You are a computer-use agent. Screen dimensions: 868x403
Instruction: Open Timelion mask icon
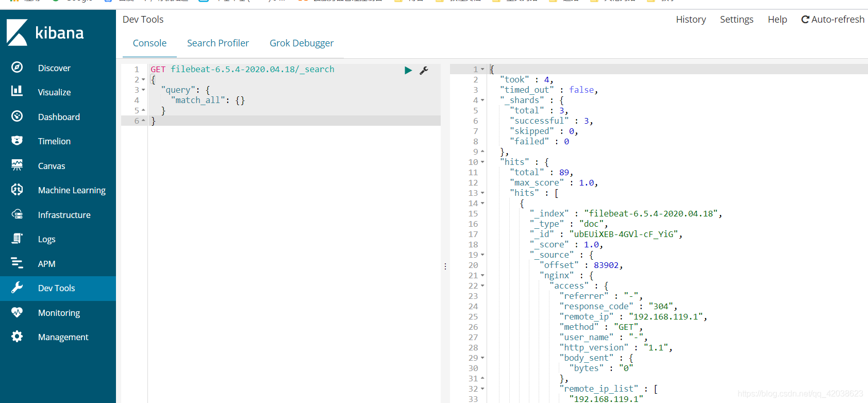[x=17, y=141]
